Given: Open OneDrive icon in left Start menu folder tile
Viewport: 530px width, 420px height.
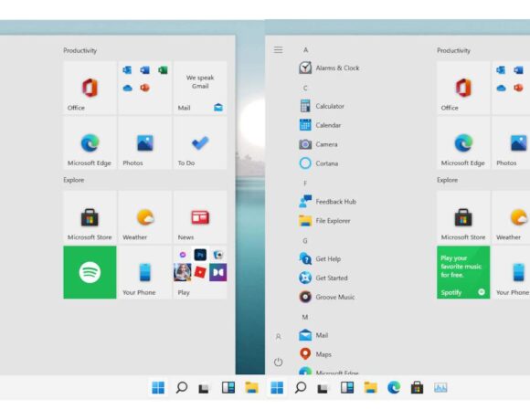Looking at the screenshot, I should pyautogui.click(x=127, y=89).
